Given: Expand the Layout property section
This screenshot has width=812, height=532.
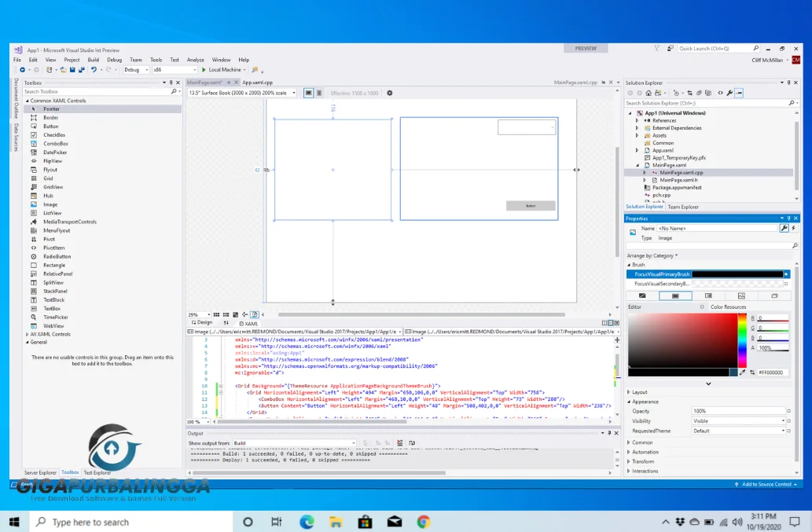Looking at the screenshot, I should point(629,392).
